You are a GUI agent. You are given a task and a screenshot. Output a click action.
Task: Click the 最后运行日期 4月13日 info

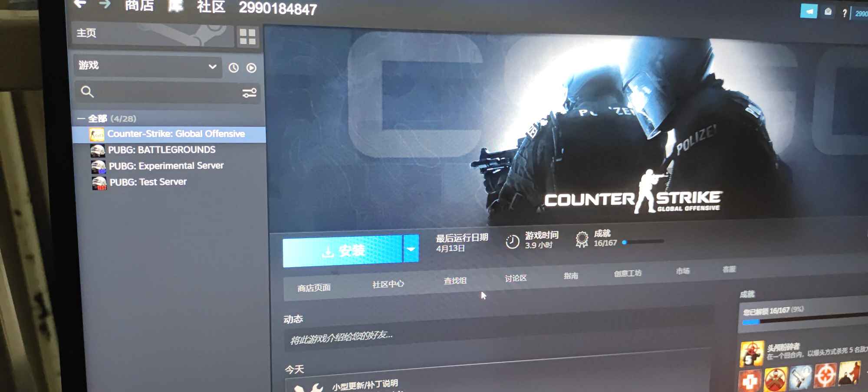point(462,243)
